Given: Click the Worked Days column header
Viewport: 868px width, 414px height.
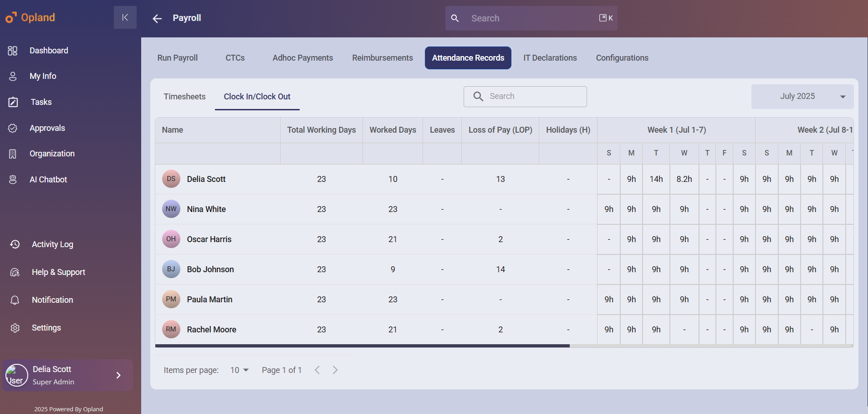Looking at the screenshot, I should point(393,130).
